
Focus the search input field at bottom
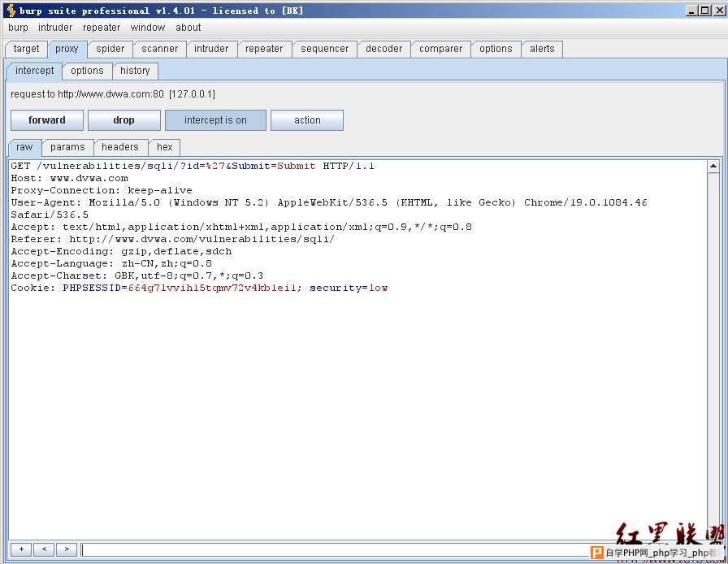pyautogui.click(x=334, y=550)
